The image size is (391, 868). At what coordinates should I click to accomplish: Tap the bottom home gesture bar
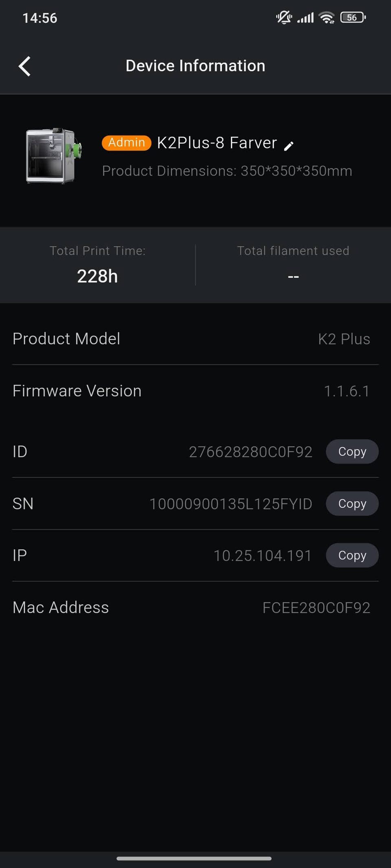tap(194, 859)
